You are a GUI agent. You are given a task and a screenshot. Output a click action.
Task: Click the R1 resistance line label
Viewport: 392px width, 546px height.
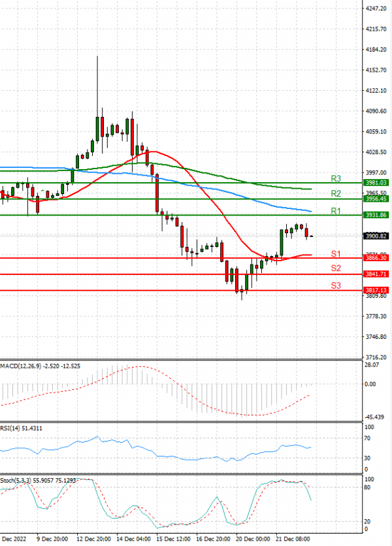[x=336, y=211]
